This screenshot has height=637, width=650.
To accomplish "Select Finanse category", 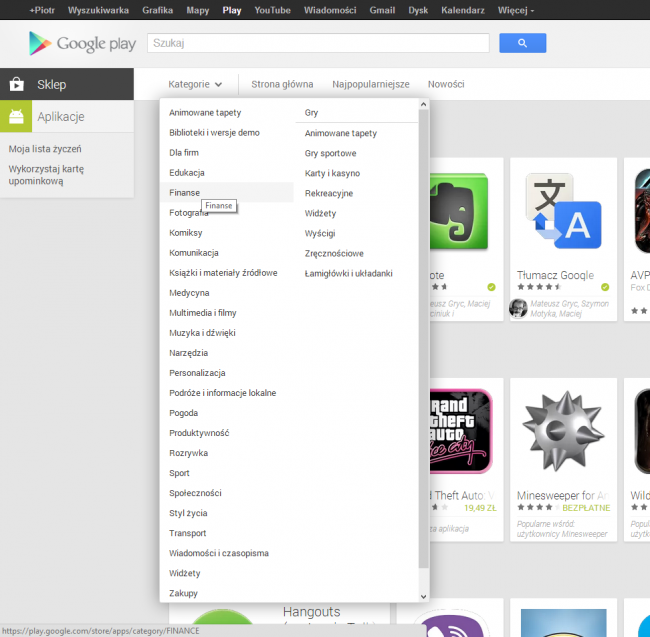I will [x=226, y=193].
